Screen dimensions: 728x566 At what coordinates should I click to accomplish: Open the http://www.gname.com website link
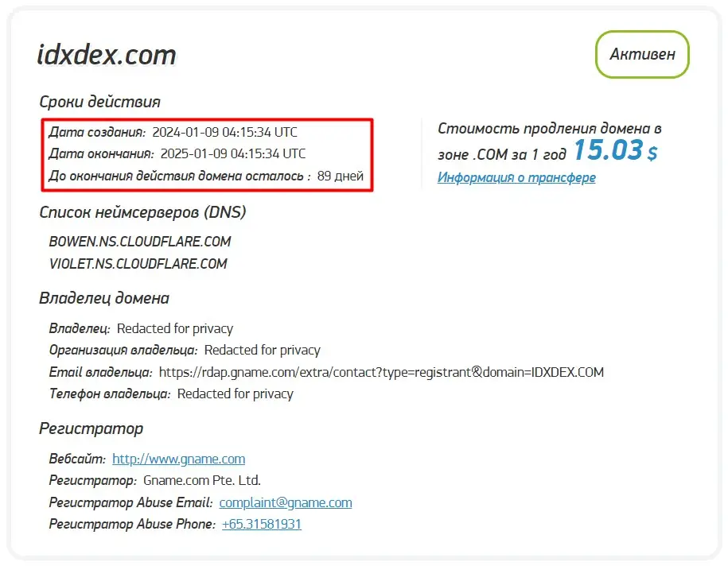coord(178,459)
